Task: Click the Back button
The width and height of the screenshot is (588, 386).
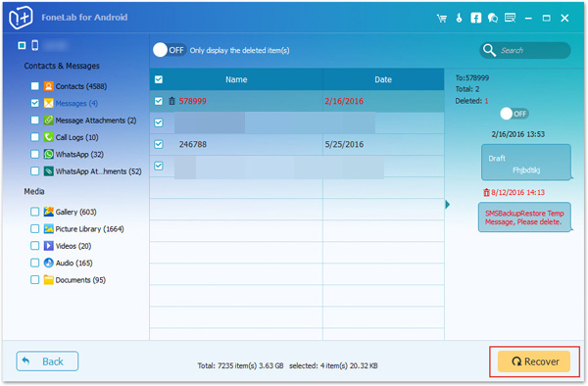Action: click(47, 362)
